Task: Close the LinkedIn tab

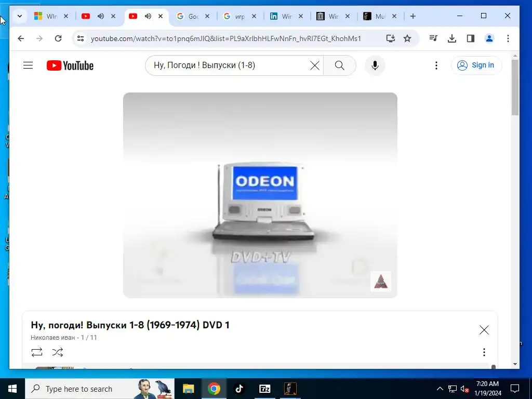Action: tap(301, 16)
